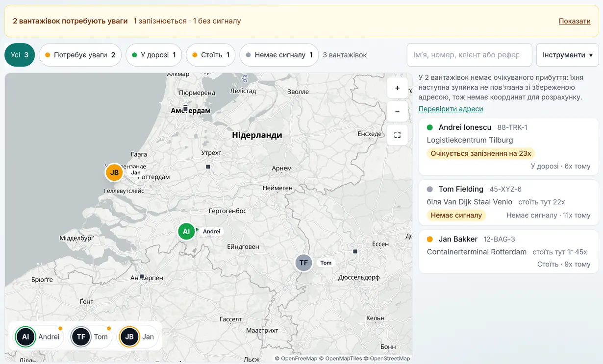Viewport: 603px width, 364px height.
Task: Click the TF avatar in the map legend
Action: 81,337
